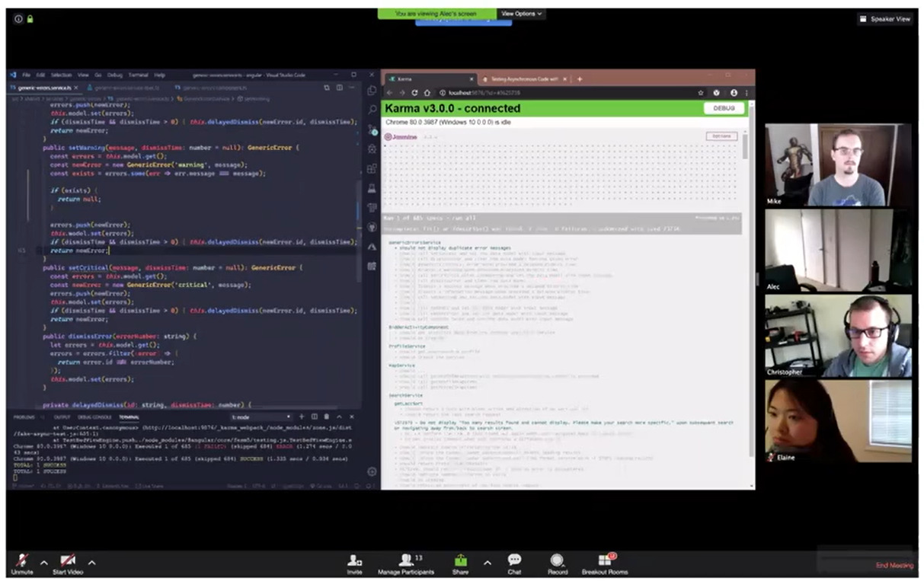Select the TERMINAL panel tab
Viewport: 924px width, 581px height.
coord(129,417)
